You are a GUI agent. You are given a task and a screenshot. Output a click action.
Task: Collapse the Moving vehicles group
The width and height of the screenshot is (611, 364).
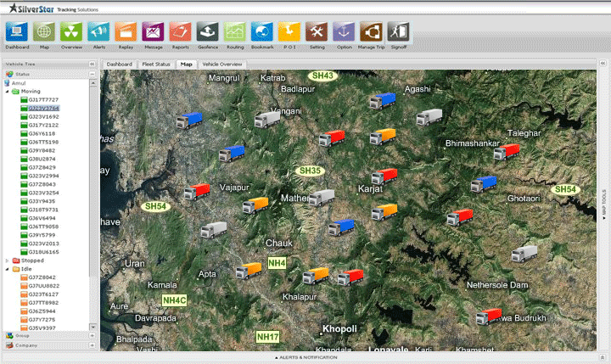coord(7,91)
